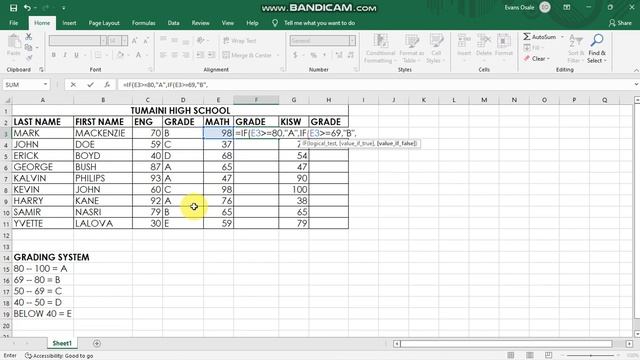Open the File tab
This screenshot has width=640, height=360.
(x=13, y=23)
